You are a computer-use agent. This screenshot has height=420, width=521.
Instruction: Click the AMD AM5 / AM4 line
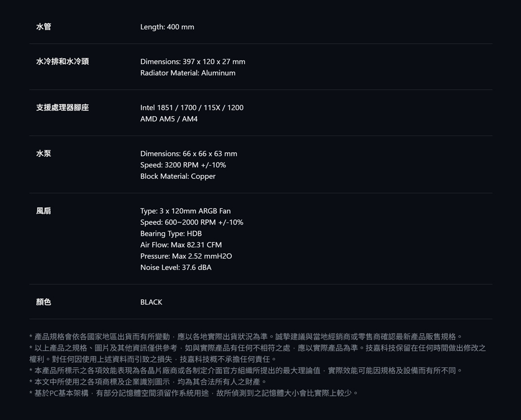click(x=169, y=119)
